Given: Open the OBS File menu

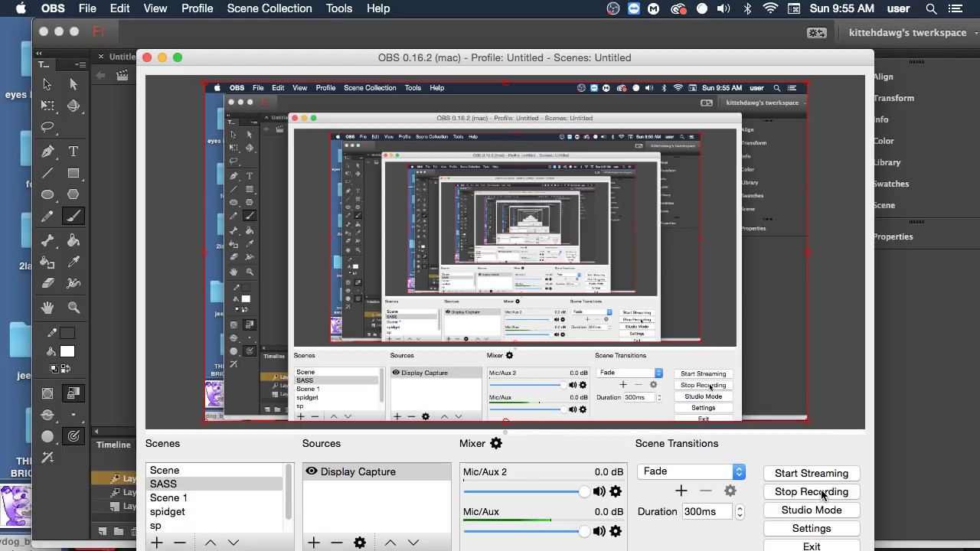Looking at the screenshot, I should click(87, 8).
